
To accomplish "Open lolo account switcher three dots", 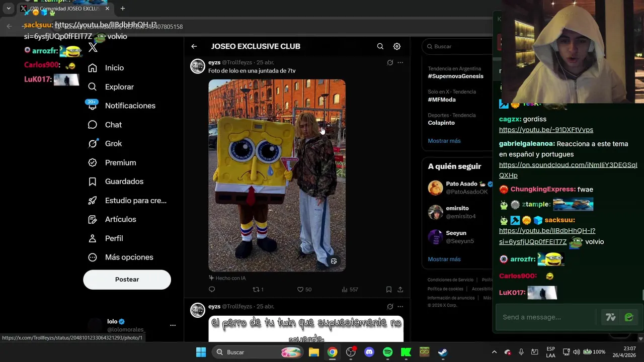I will click(x=173, y=325).
